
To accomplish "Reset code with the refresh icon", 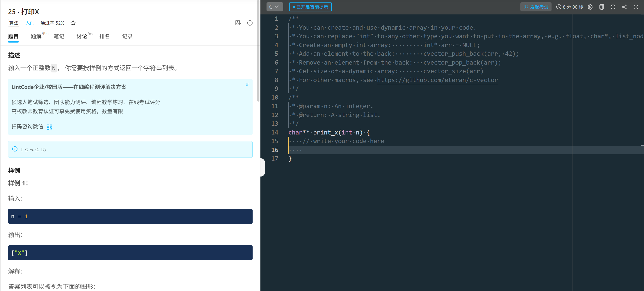I will [x=613, y=7].
